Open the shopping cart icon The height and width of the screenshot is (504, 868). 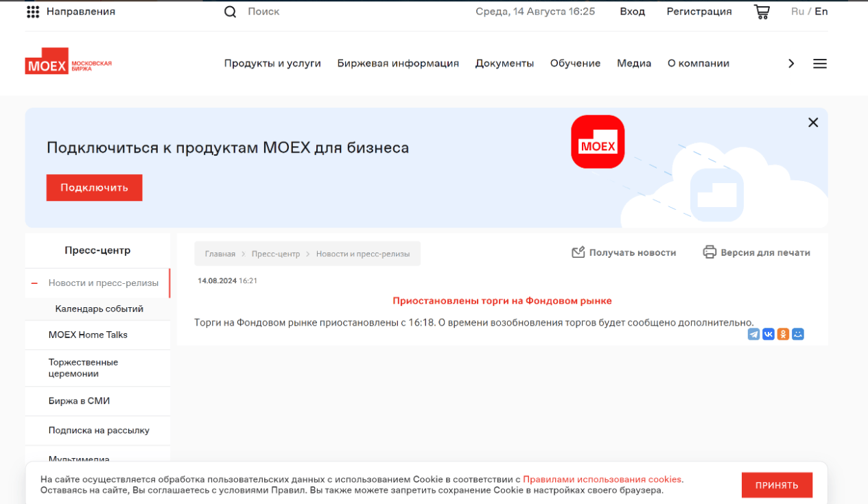point(762,12)
